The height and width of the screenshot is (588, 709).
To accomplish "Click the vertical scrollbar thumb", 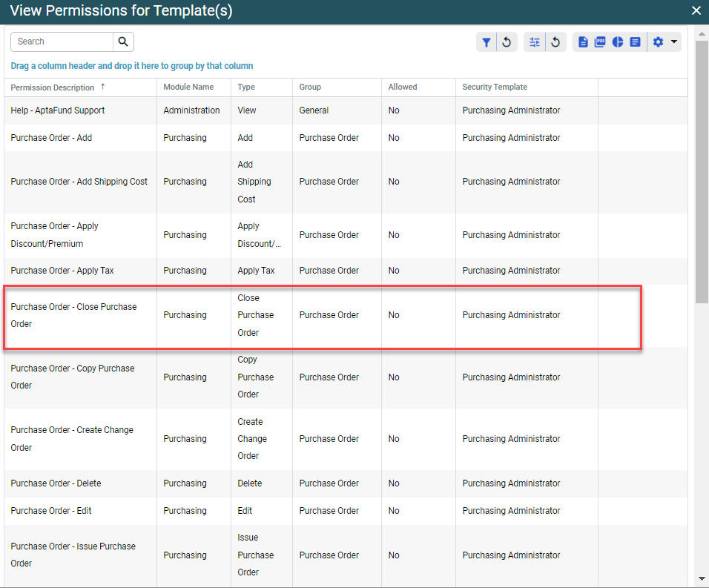I will 702,171.
